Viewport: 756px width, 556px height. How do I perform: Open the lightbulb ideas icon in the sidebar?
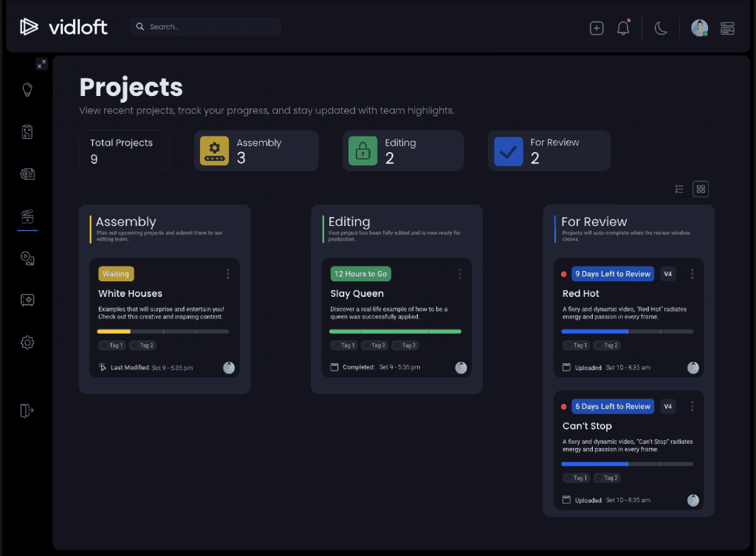tap(27, 89)
